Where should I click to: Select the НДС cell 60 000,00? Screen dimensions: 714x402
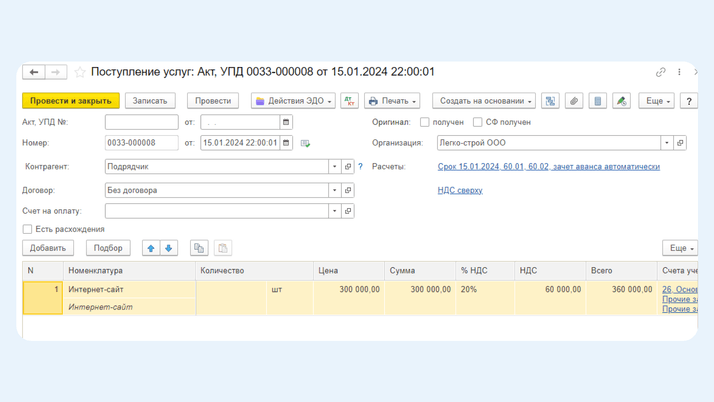tap(550, 298)
